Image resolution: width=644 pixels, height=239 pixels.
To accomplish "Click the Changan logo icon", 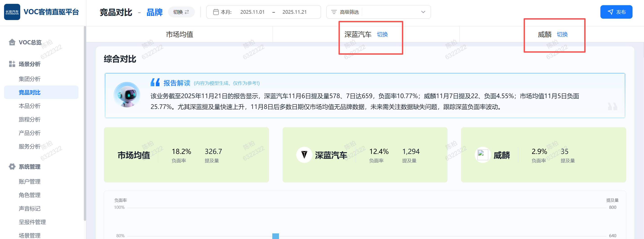I will click(12, 12).
